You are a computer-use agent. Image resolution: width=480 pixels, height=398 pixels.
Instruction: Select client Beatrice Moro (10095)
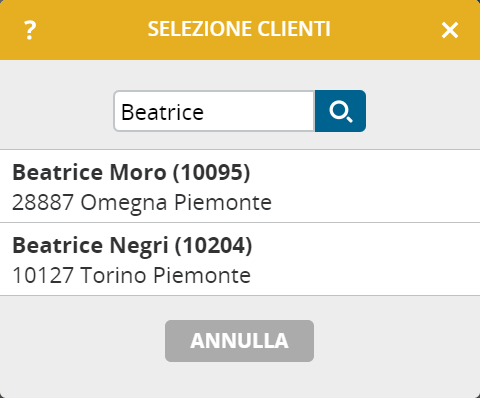[x=240, y=186]
